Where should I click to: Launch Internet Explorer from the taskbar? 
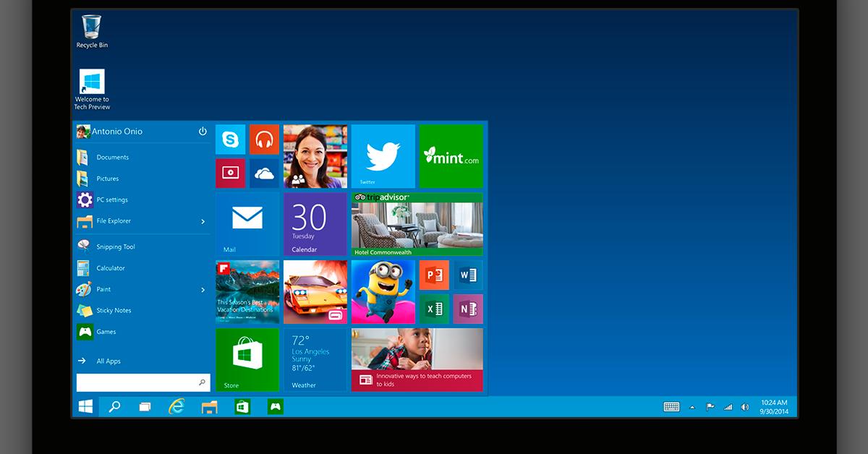click(176, 406)
